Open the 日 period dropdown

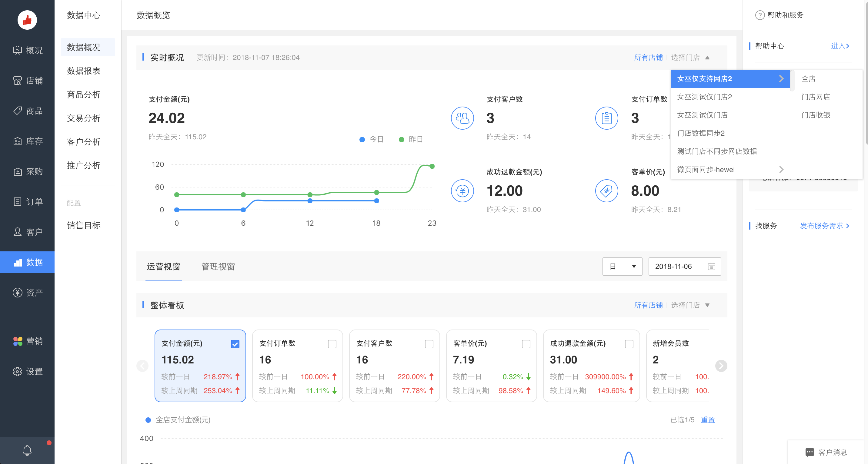pyautogui.click(x=622, y=266)
